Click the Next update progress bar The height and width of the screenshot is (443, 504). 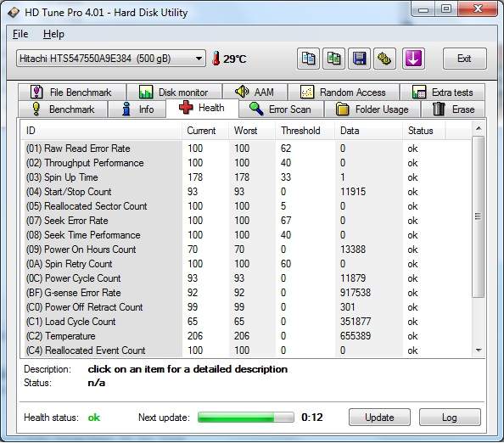tap(246, 418)
